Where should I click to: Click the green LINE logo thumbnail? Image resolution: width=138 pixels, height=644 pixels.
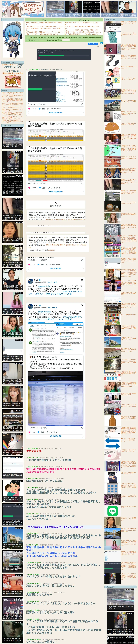pyautogui.click(x=112, y=511)
